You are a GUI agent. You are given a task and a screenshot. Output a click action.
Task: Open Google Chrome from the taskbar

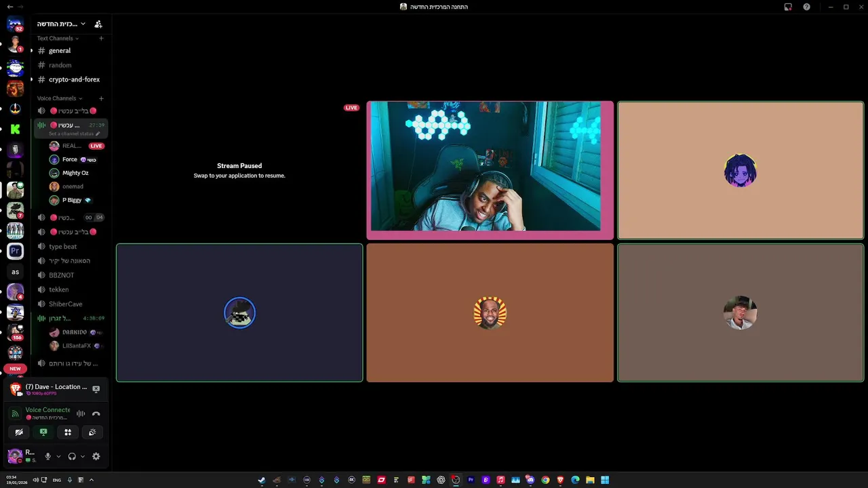coord(545,480)
